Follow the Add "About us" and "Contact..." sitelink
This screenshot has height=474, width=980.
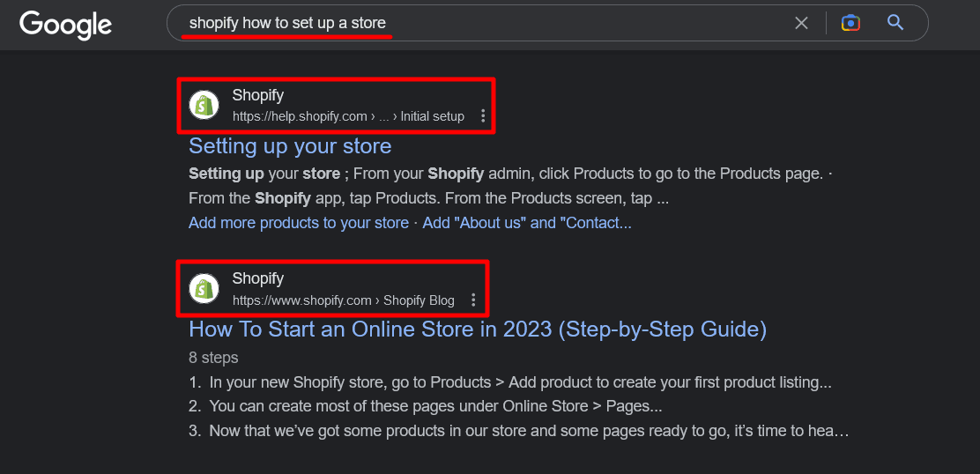(527, 223)
